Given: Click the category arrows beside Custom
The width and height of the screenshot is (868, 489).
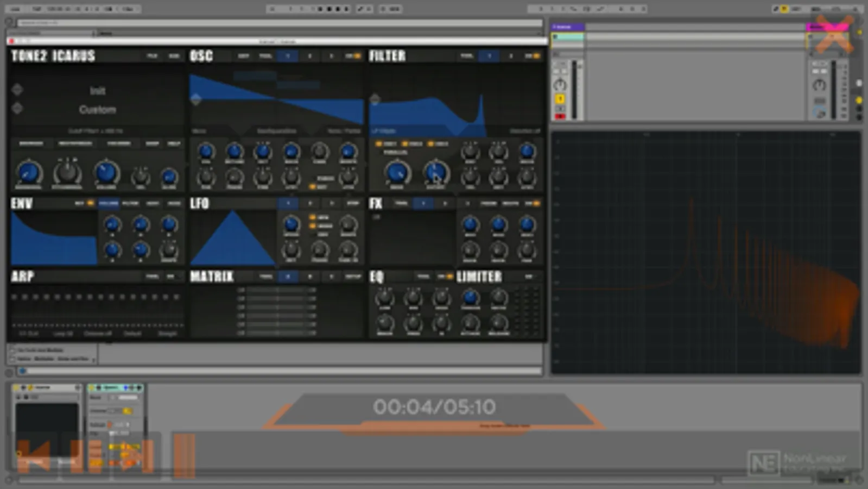Looking at the screenshot, I should tap(17, 108).
